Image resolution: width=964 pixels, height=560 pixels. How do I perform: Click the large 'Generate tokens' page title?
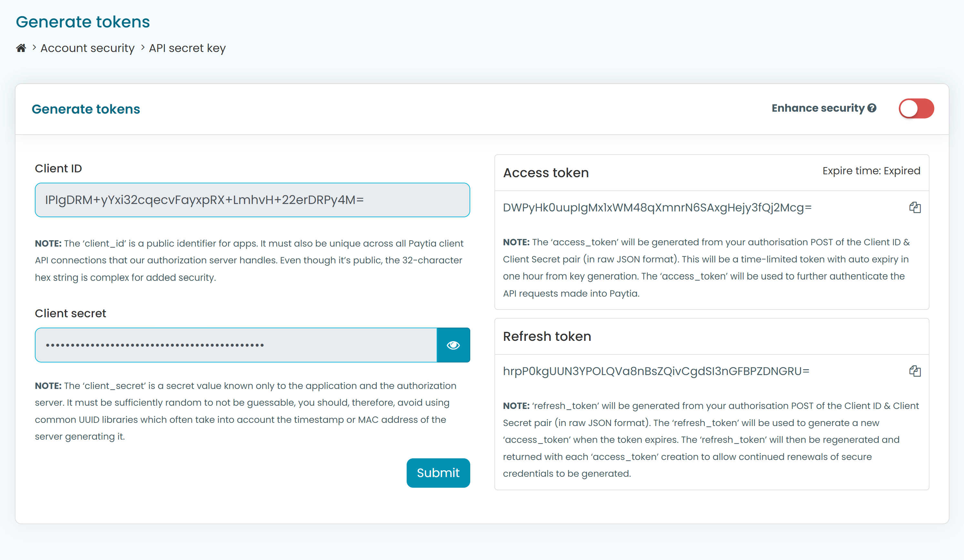(x=83, y=22)
